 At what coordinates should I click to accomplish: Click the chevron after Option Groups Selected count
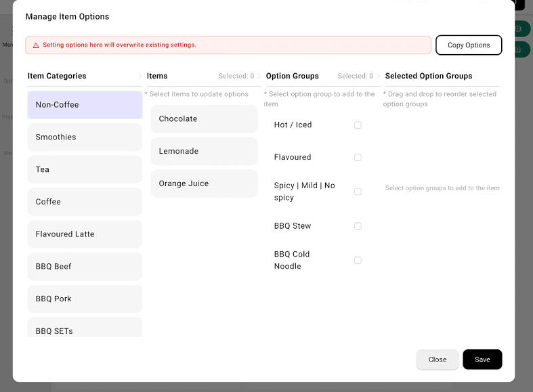click(x=379, y=76)
